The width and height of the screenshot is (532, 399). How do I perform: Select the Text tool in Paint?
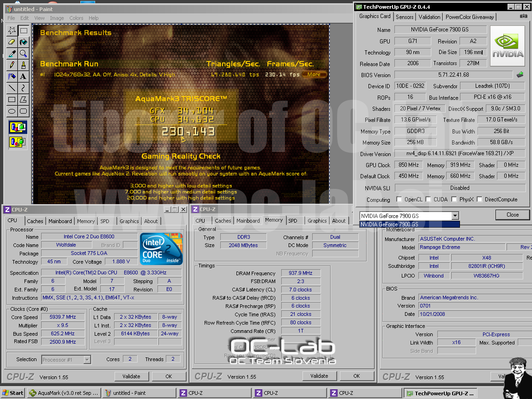pos(24,76)
